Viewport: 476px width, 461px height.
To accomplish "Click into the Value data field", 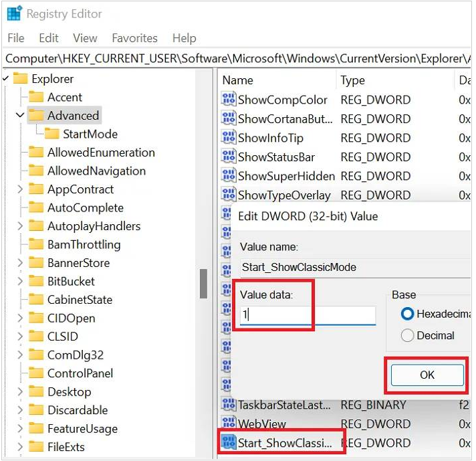I will click(x=308, y=315).
